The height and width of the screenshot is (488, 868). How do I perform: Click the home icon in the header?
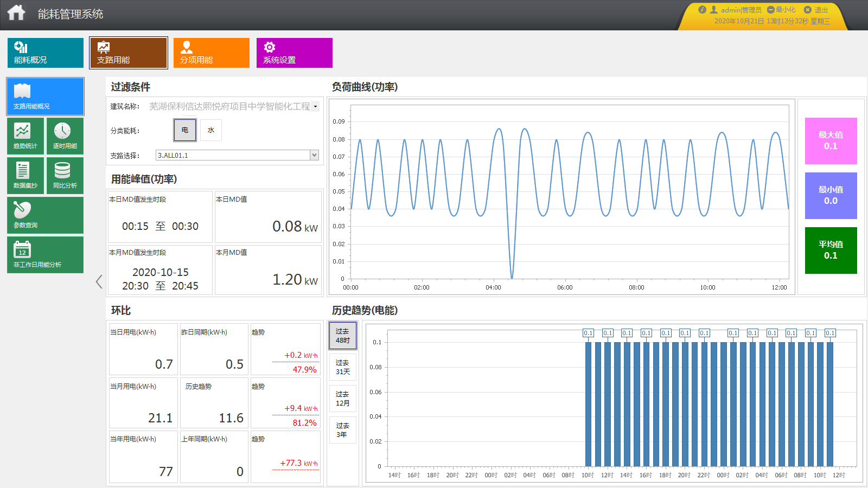coord(16,13)
